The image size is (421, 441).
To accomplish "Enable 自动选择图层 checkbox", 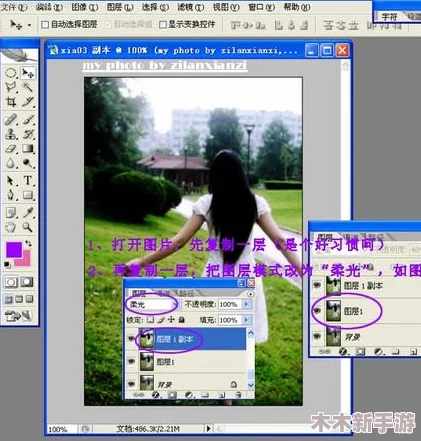I will [x=45, y=24].
